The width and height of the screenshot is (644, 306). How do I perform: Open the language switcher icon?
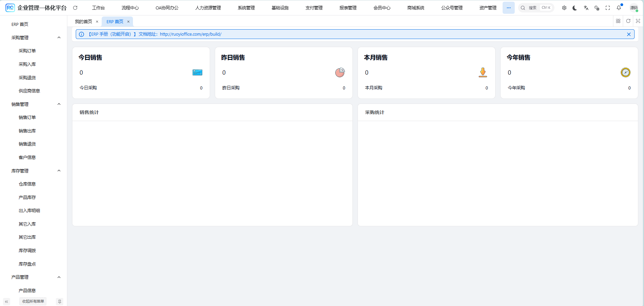point(586,7)
